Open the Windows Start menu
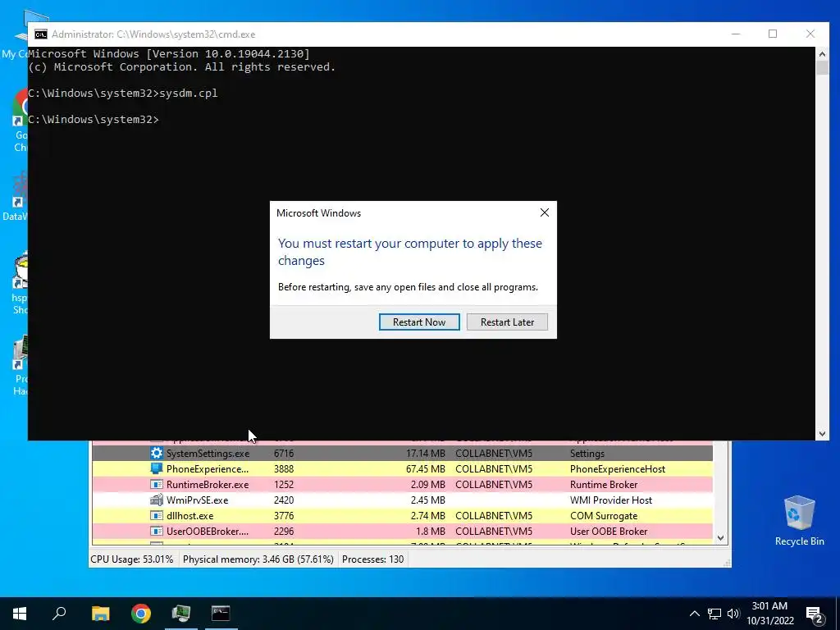840x630 pixels. [x=20, y=613]
